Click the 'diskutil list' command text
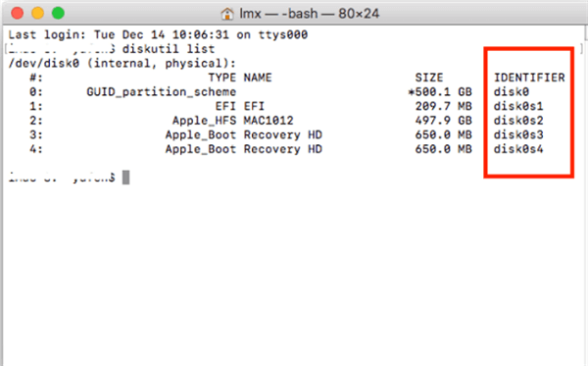 [169, 49]
